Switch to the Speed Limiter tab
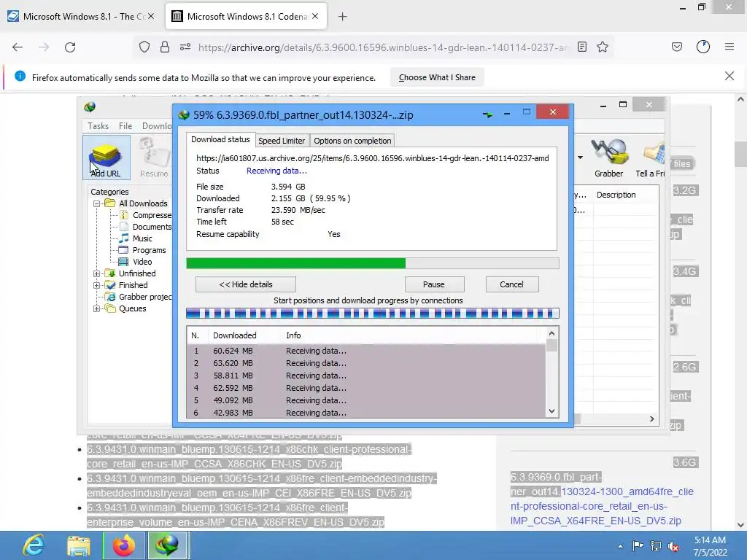Image resolution: width=747 pixels, height=560 pixels. (x=282, y=141)
